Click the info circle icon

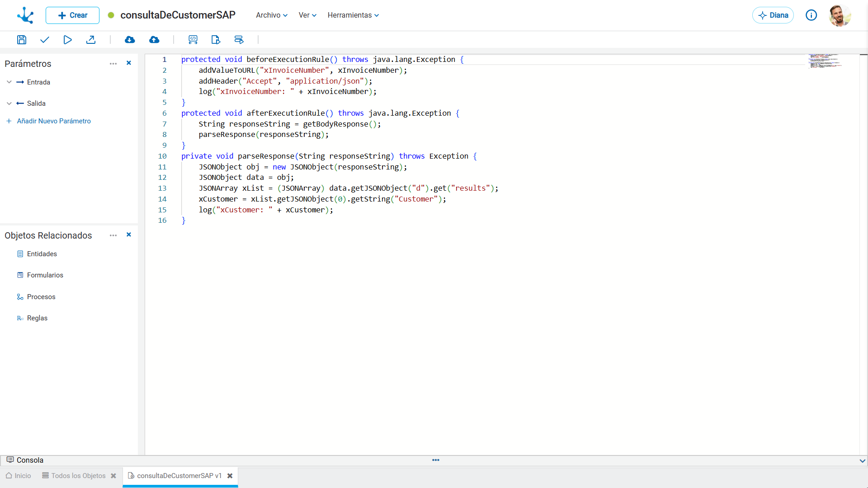(811, 15)
